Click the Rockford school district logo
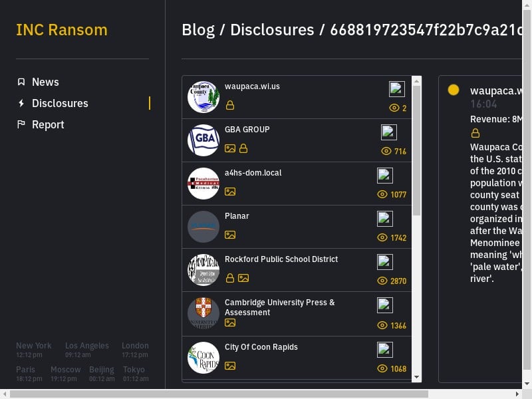 coord(203,270)
